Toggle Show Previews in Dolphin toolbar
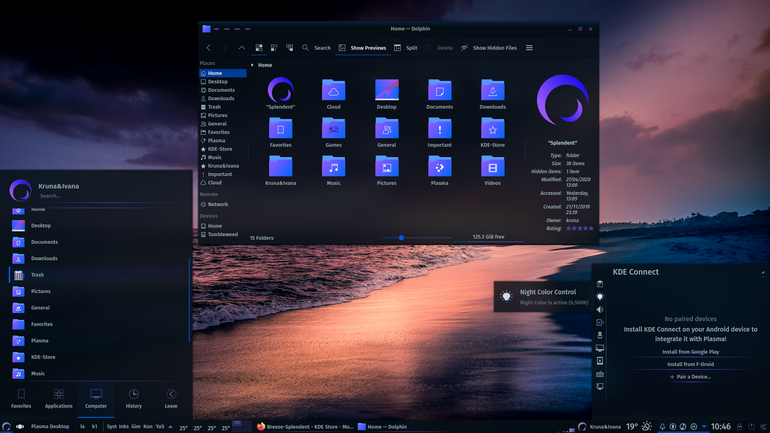This screenshot has width=770, height=433. 362,48
